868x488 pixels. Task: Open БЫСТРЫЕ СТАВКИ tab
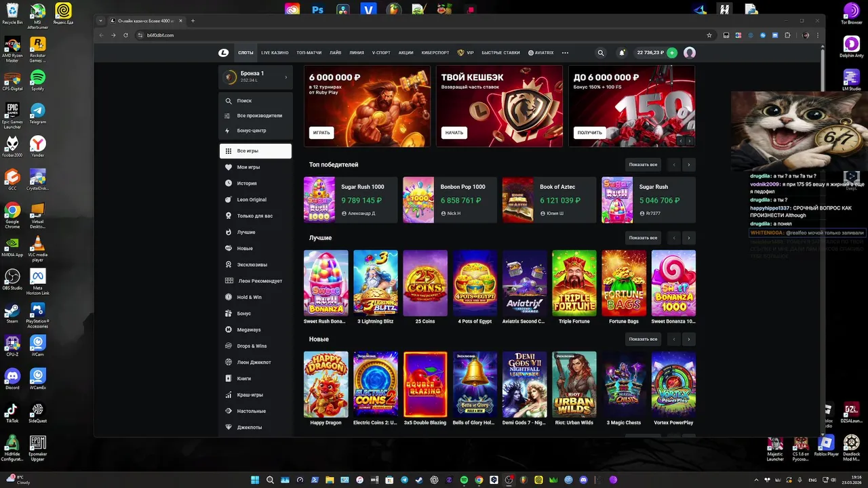tap(500, 53)
